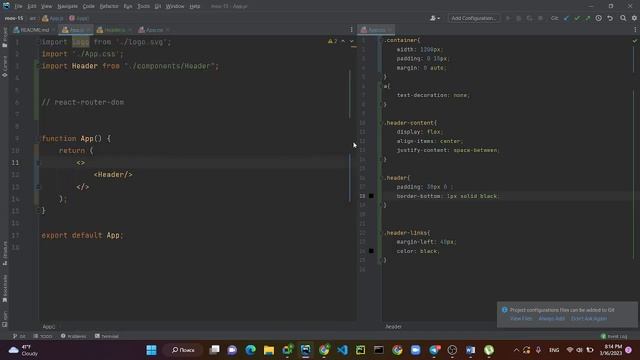The image size is (640, 360).
Task: Click the weather widget on the taskbar
Action: point(23,350)
